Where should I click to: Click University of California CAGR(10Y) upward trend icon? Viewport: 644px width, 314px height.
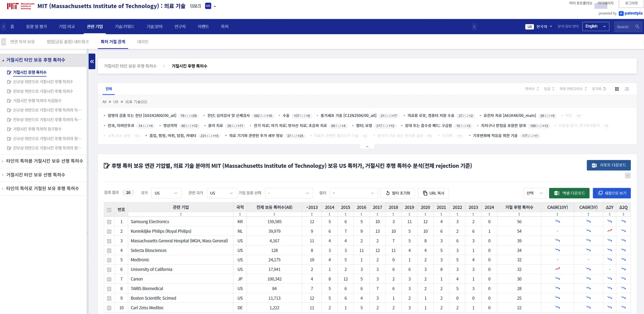point(558,269)
